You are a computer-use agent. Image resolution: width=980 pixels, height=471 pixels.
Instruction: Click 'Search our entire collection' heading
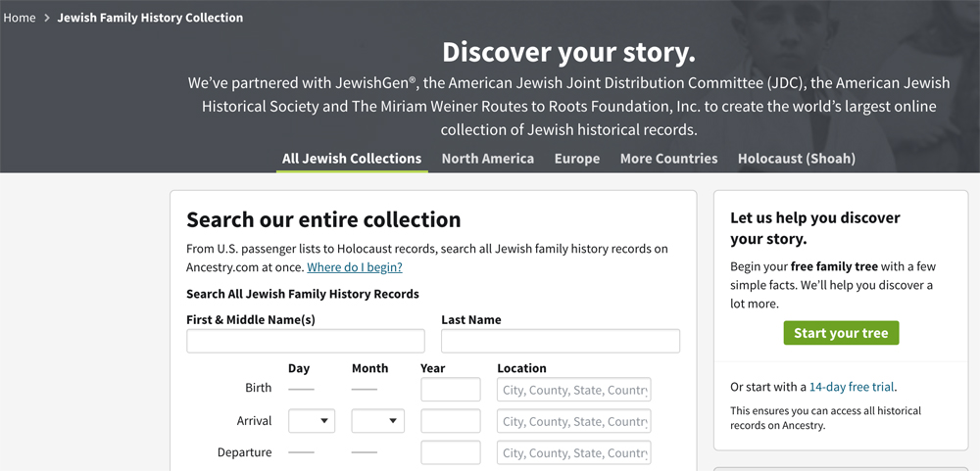click(323, 220)
